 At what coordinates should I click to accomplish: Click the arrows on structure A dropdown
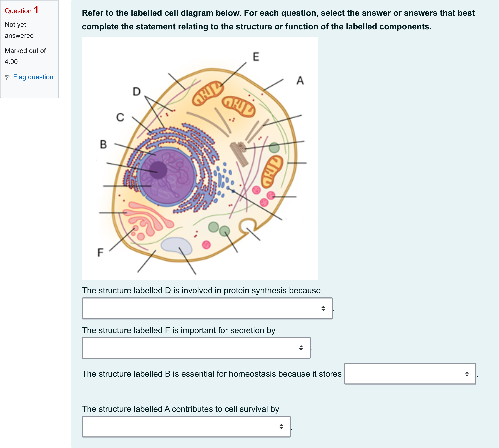pos(281,427)
